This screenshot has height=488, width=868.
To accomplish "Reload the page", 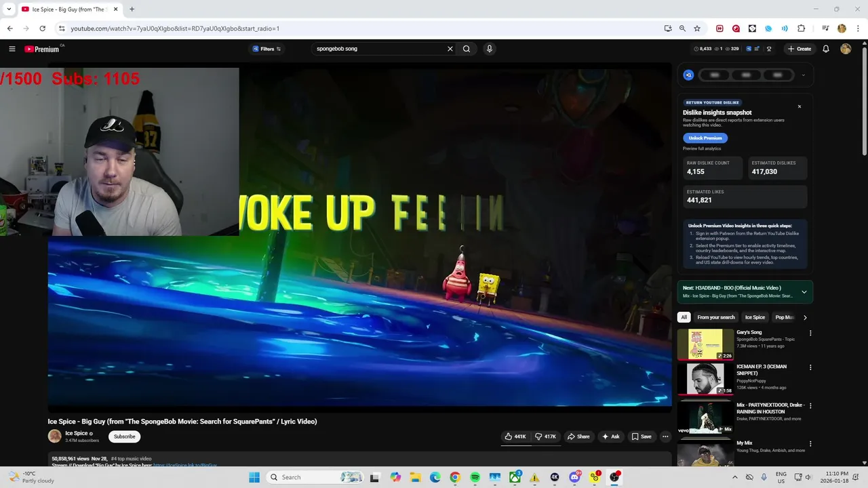I will coord(42,28).
